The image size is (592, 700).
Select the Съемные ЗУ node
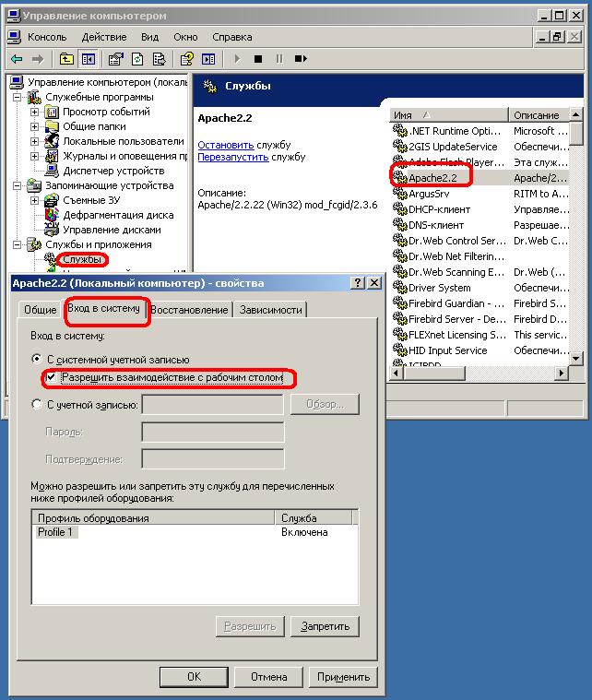click(91, 200)
